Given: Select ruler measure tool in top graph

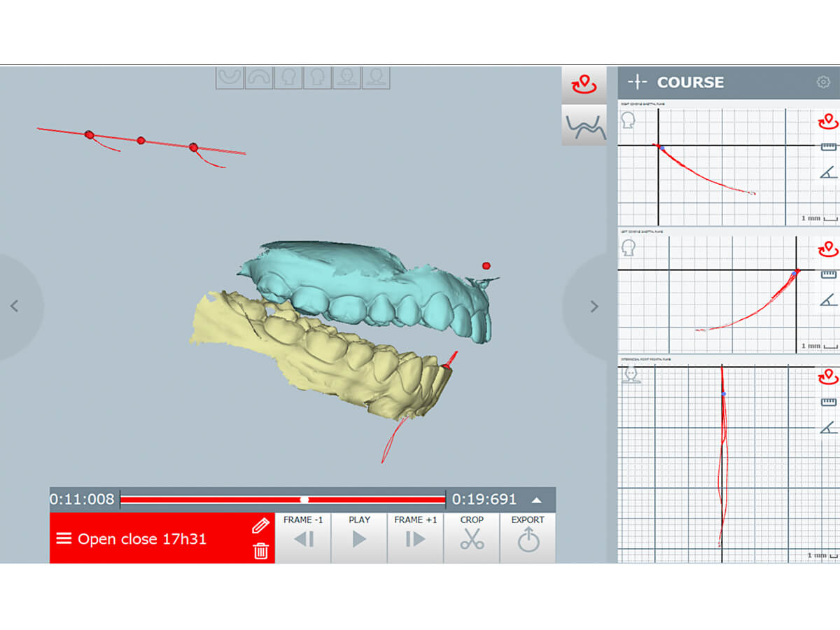Looking at the screenshot, I should pyautogui.click(x=829, y=147).
